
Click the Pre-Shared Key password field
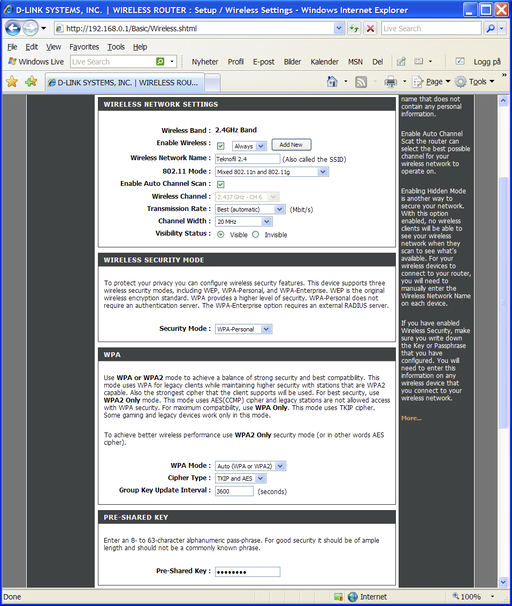(x=247, y=572)
